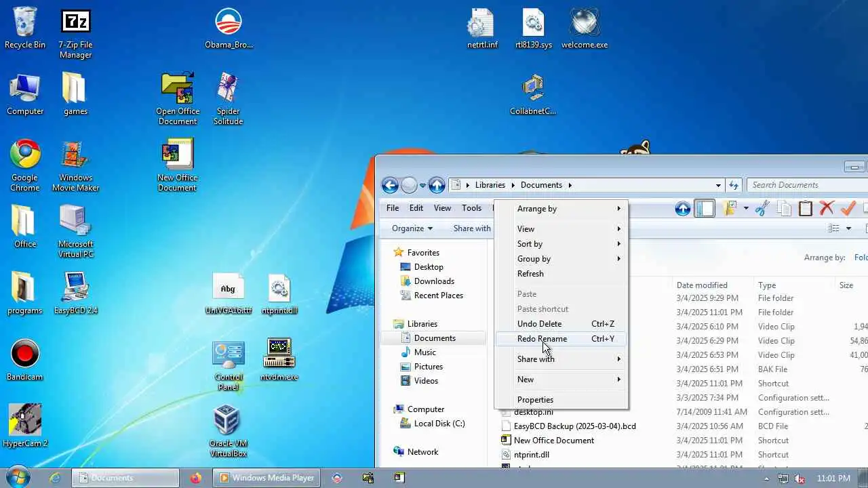
Task: Select Local Disk (C:) in navigation pane
Action: [x=439, y=424]
